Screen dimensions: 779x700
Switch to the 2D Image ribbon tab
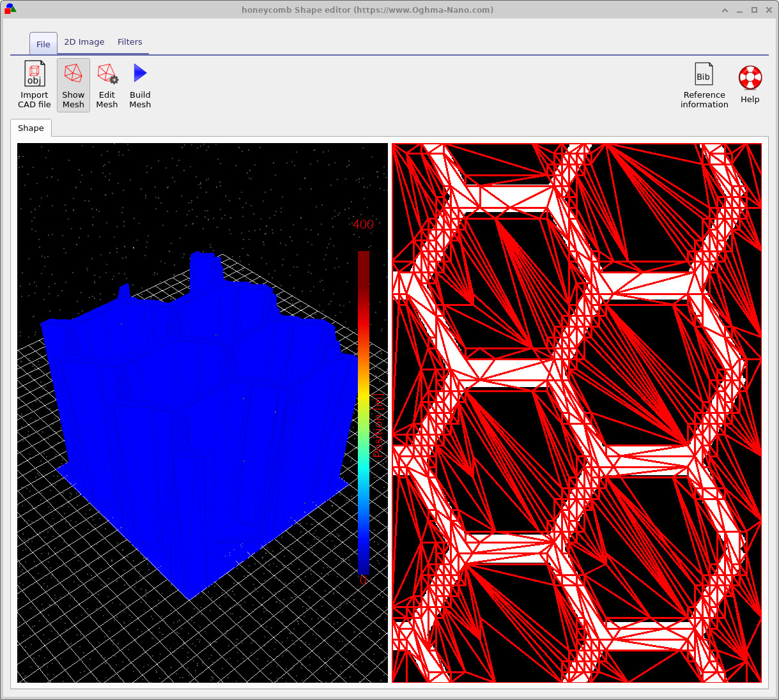(84, 42)
